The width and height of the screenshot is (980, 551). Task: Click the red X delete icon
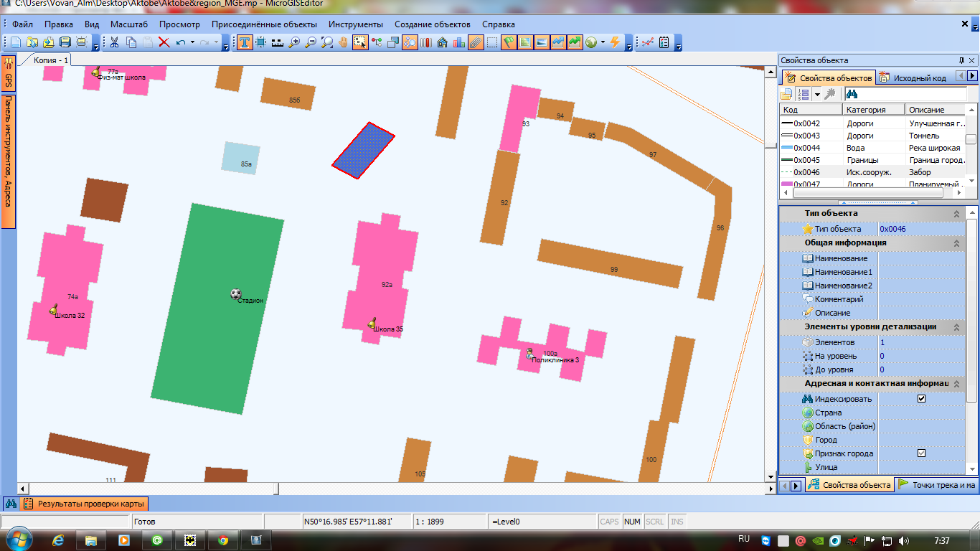coord(164,42)
